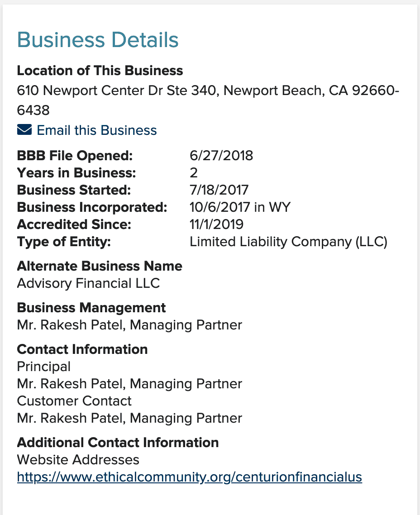Open the Email this Business link
Screen dimensions: 420x515
point(96,130)
